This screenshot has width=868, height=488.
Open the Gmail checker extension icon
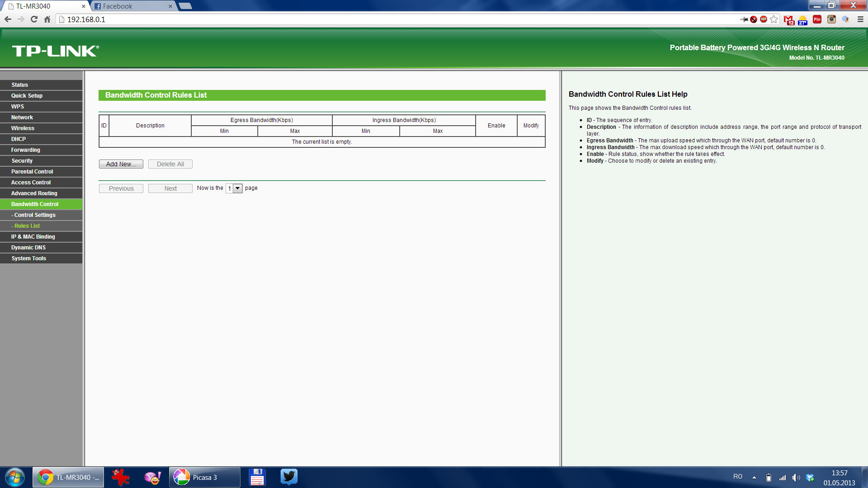point(789,20)
